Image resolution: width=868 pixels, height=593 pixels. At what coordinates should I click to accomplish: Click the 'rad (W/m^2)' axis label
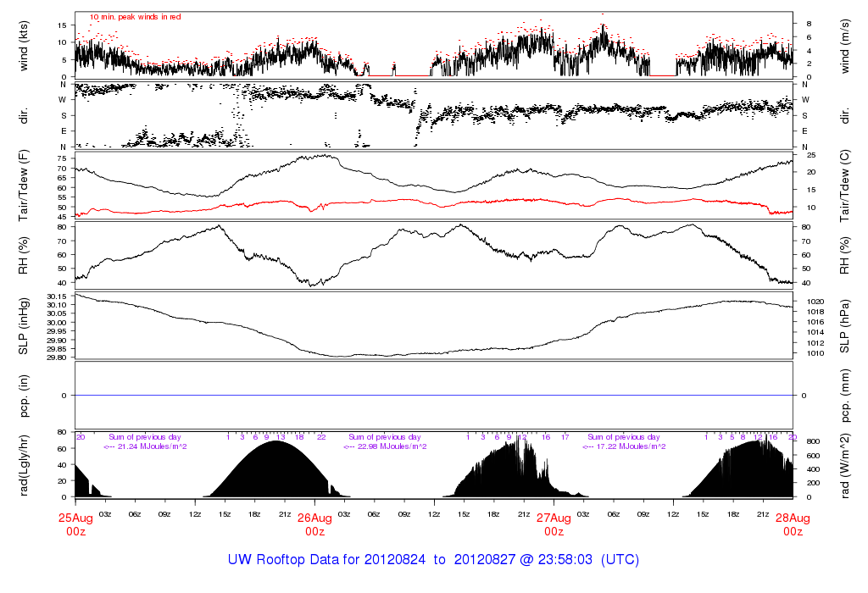[x=844, y=465]
